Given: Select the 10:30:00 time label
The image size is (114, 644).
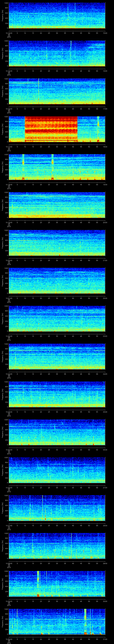Looking at the screenshot, I should pyautogui.click(x=9, y=639).
